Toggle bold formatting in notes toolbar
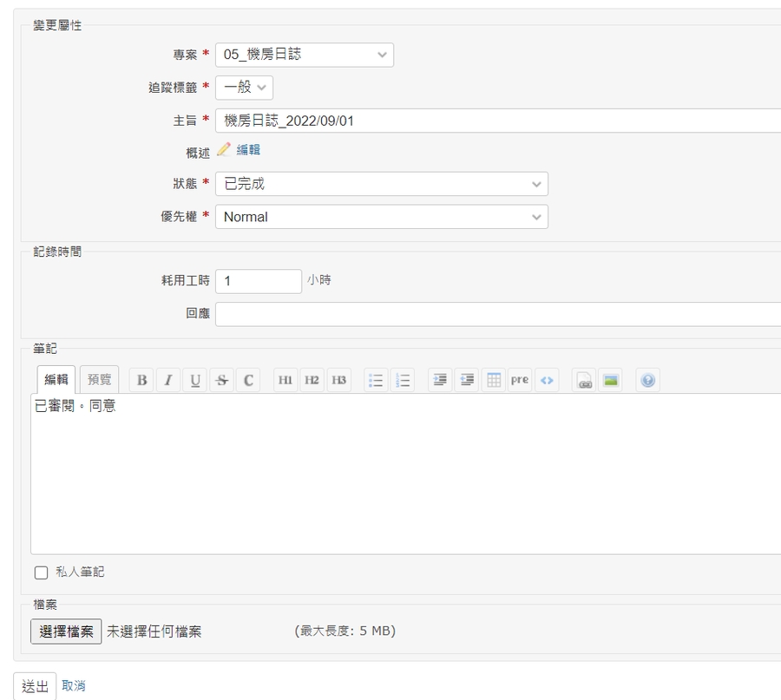The image size is (781, 700). tap(141, 380)
